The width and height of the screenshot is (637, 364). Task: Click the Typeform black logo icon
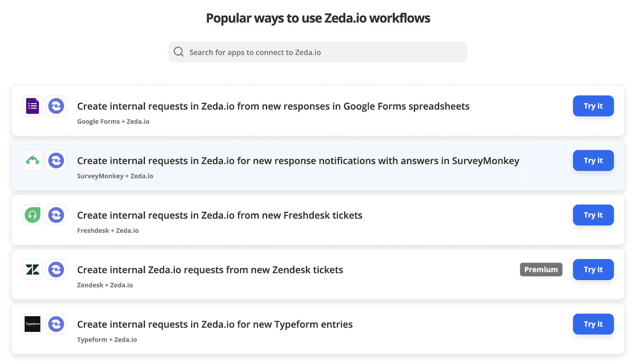33,324
